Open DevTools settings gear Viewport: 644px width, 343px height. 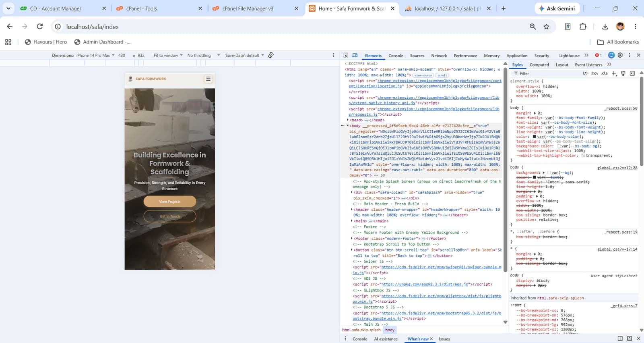click(620, 55)
